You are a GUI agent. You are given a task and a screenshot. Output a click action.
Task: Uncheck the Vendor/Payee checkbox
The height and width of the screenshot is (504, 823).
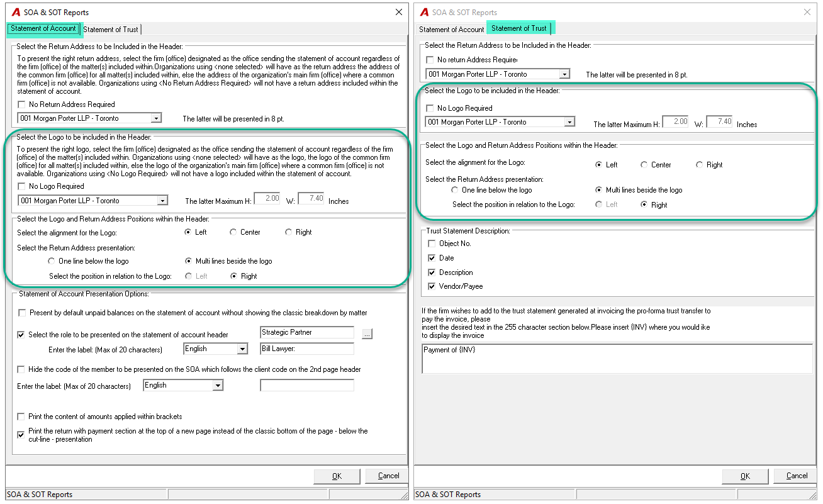click(432, 286)
